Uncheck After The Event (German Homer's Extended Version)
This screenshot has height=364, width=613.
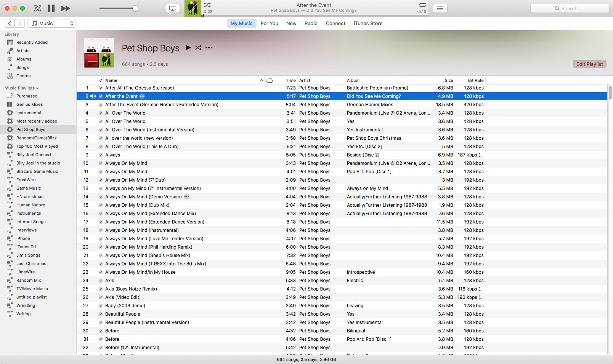[x=101, y=105]
